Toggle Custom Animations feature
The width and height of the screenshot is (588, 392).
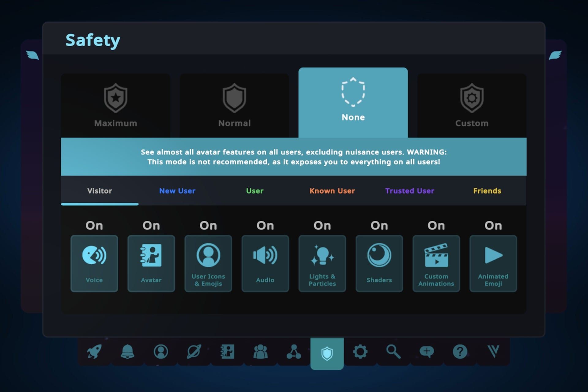[x=436, y=263]
